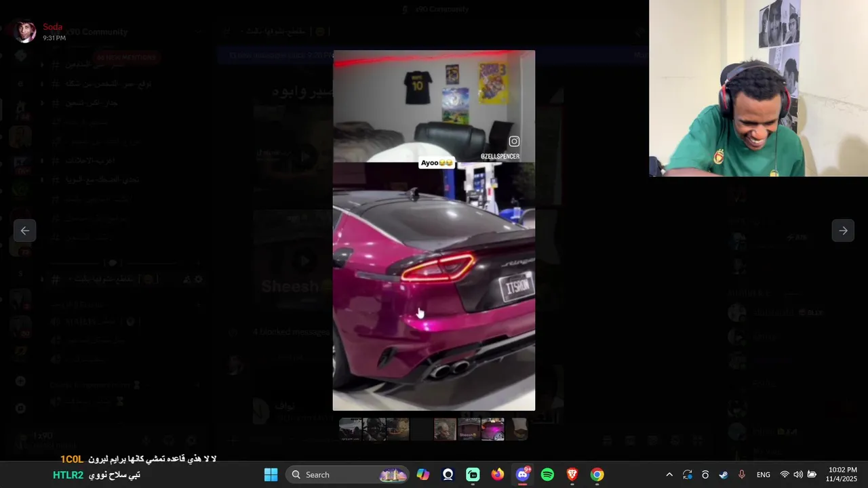Switch to Discord on the taskbar
The height and width of the screenshot is (488, 868).
pos(523,474)
